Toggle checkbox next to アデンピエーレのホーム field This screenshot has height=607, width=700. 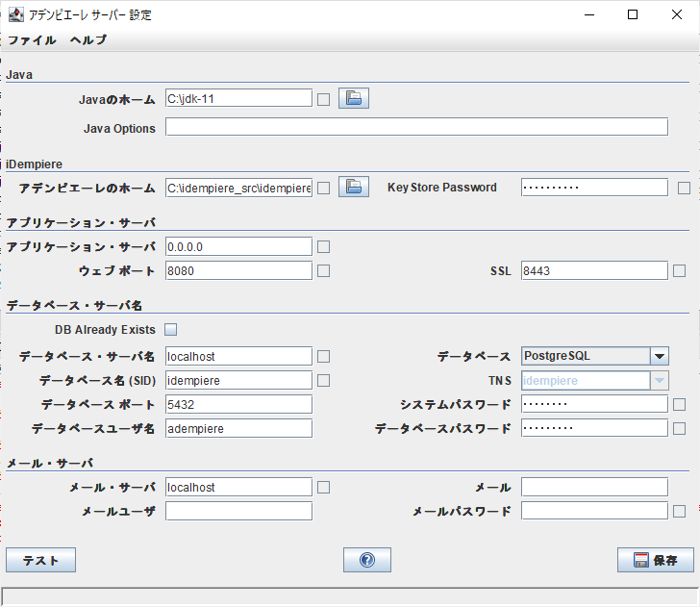[x=324, y=188]
